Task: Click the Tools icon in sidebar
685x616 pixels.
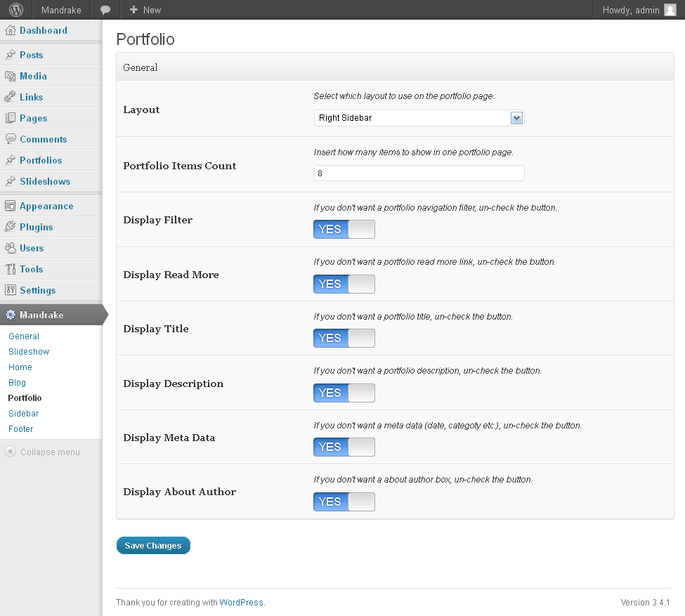Action: click(11, 269)
